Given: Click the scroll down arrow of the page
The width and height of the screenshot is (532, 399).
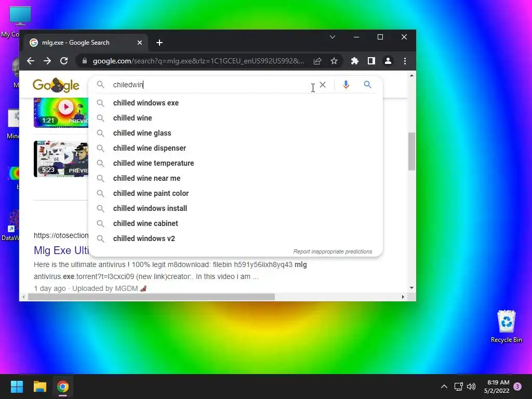Looking at the screenshot, I should point(411,288).
